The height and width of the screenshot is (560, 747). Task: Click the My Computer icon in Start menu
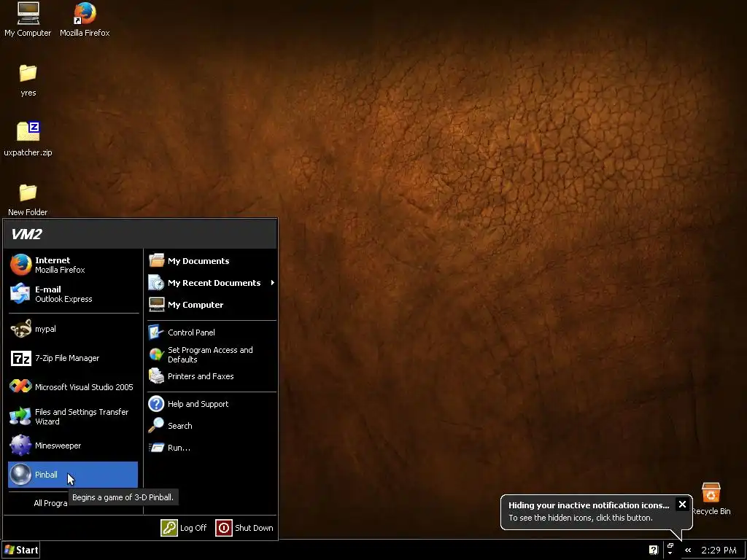[156, 304]
